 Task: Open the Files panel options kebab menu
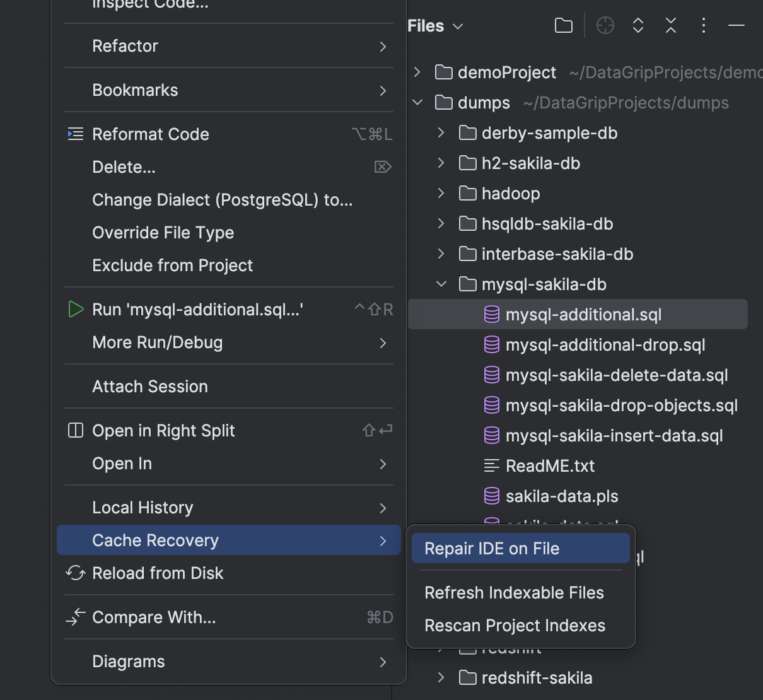703,26
